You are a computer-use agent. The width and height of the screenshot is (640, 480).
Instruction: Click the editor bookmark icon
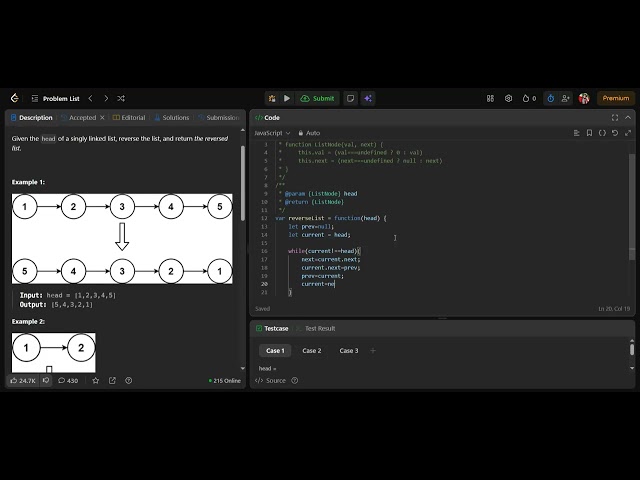pos(589,133)
